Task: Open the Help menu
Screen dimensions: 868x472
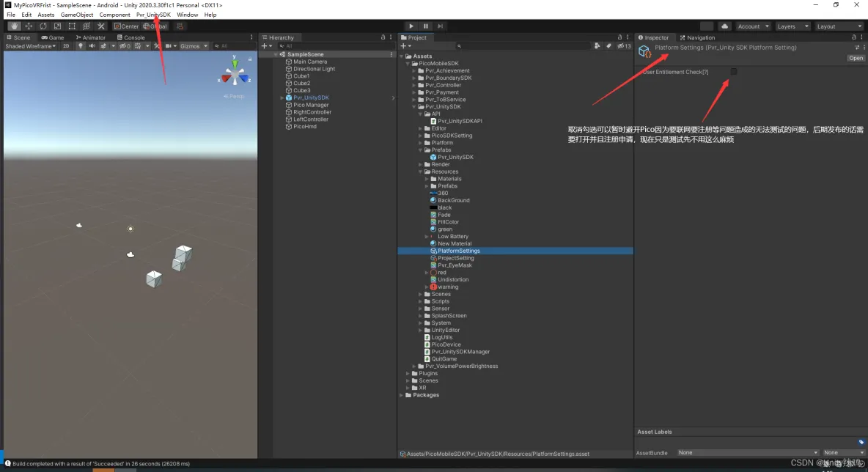Action: click(x=210, y=15)
